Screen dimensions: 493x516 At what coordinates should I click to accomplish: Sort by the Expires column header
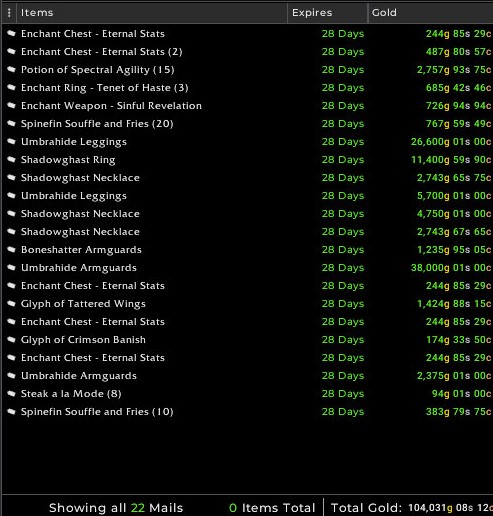click(328, 13)
